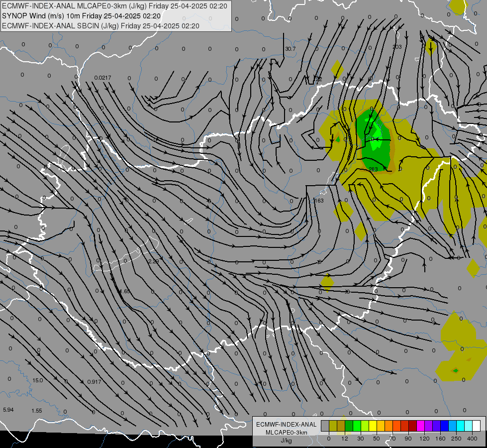Click the yellow legend swatch
This screenshot has width=487, height=448.
[373, 426]
